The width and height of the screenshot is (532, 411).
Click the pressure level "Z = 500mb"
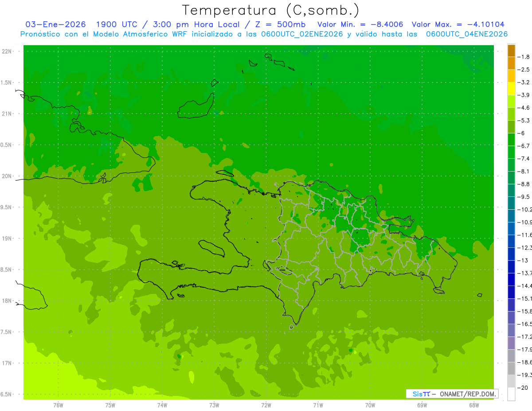point(280,24)
